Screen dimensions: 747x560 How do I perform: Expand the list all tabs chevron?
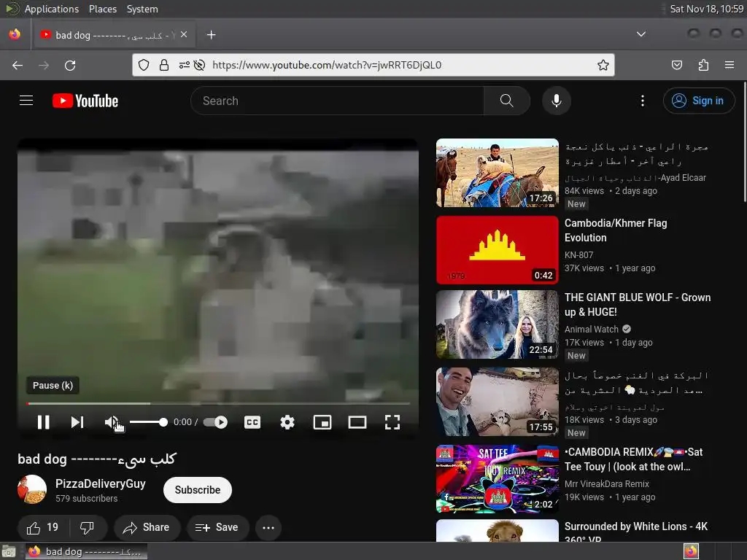click(641, 34)
